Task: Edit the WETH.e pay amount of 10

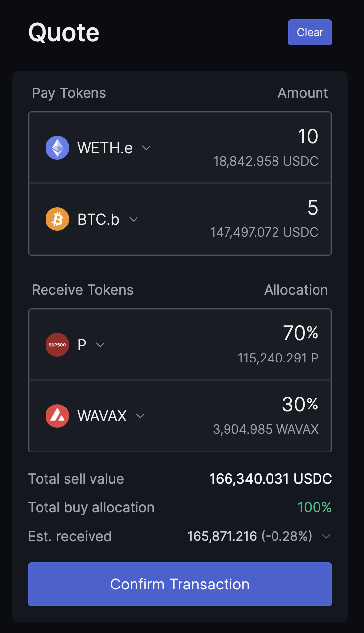Action: pyautogui.click(x=308, y=137)
